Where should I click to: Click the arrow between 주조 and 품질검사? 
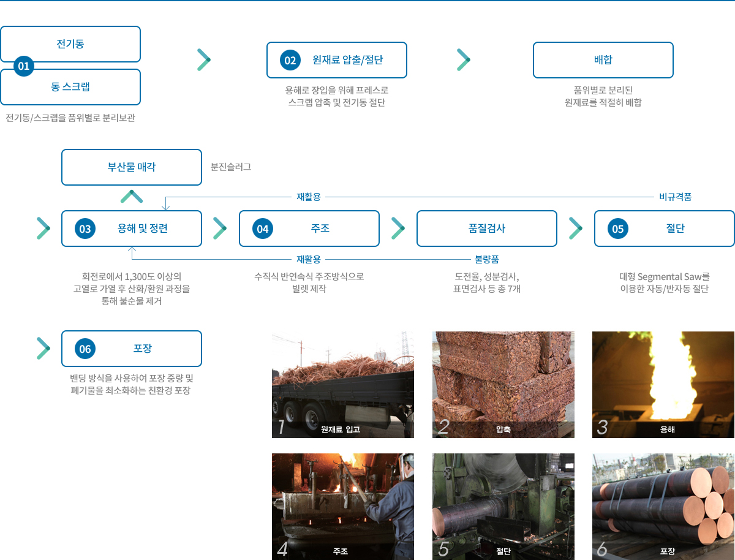click(398, 228)
